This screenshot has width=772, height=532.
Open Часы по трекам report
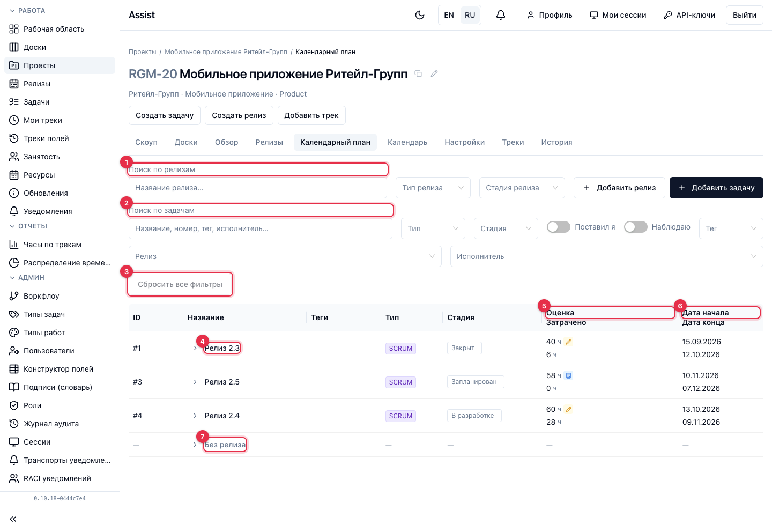pos(60,245)
